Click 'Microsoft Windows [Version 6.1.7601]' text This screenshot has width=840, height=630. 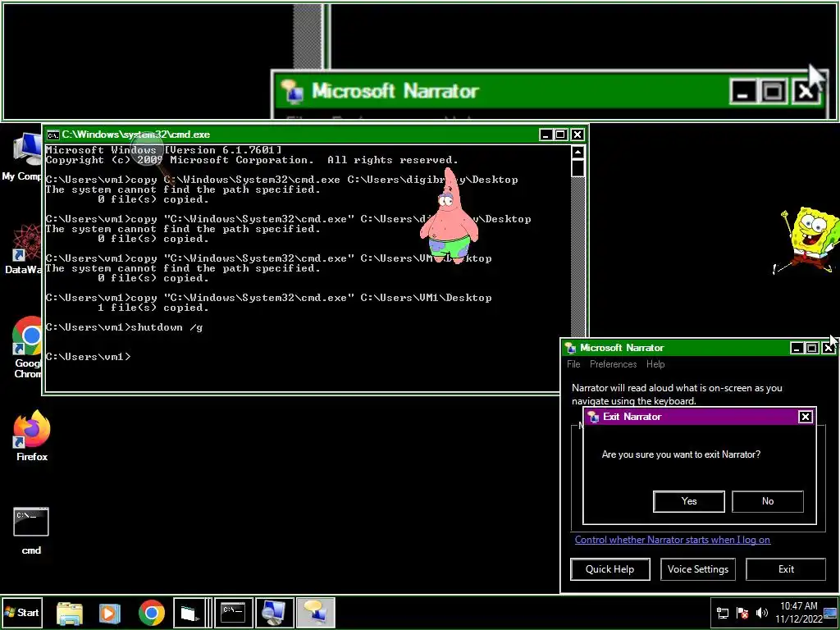tap(163, 150)
